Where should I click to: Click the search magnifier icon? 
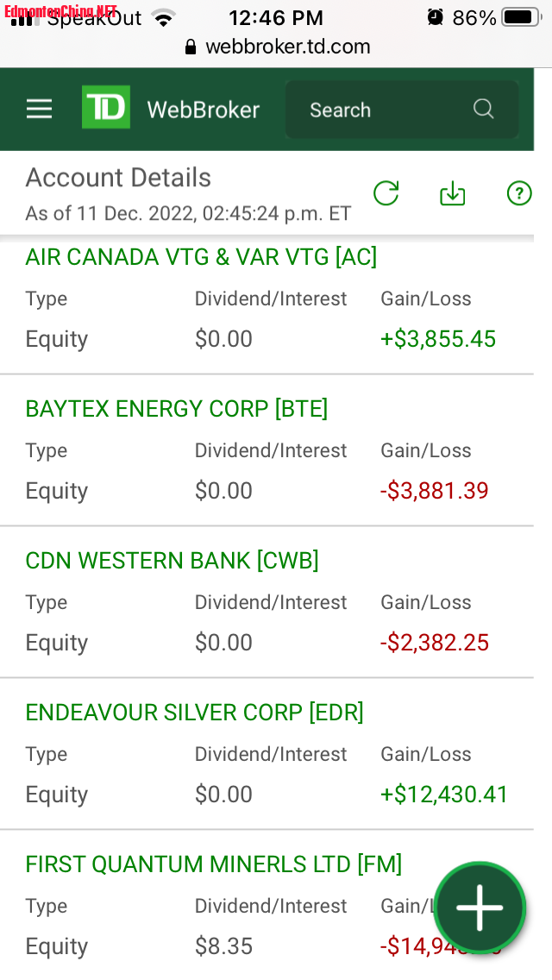484,110
